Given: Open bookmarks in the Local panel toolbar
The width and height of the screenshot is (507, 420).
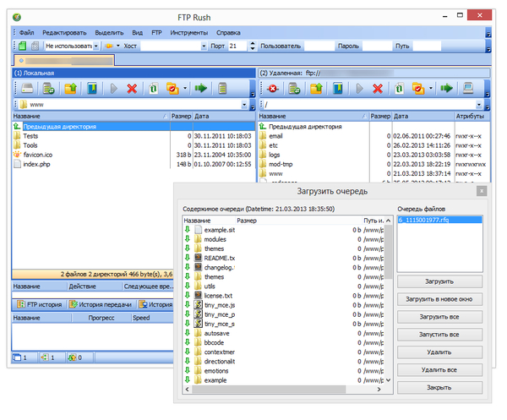Looking at the screenshot, I should point(92,88).
